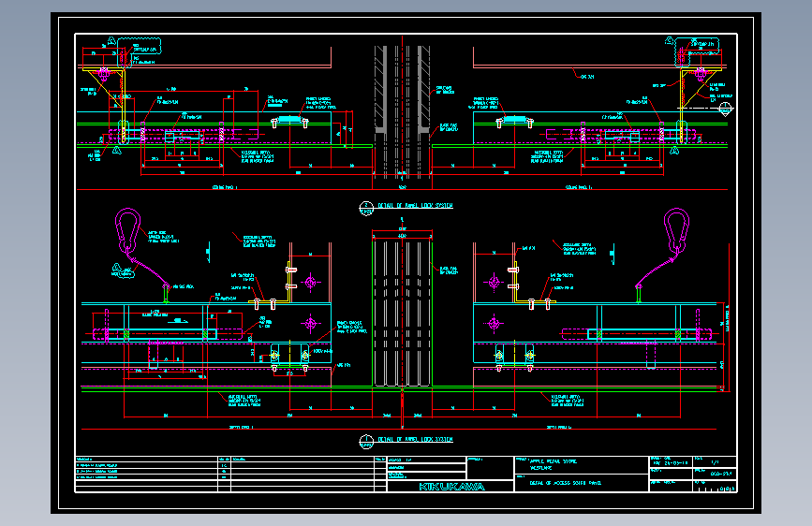Select the center column in the lower detail

coord(402,314)
